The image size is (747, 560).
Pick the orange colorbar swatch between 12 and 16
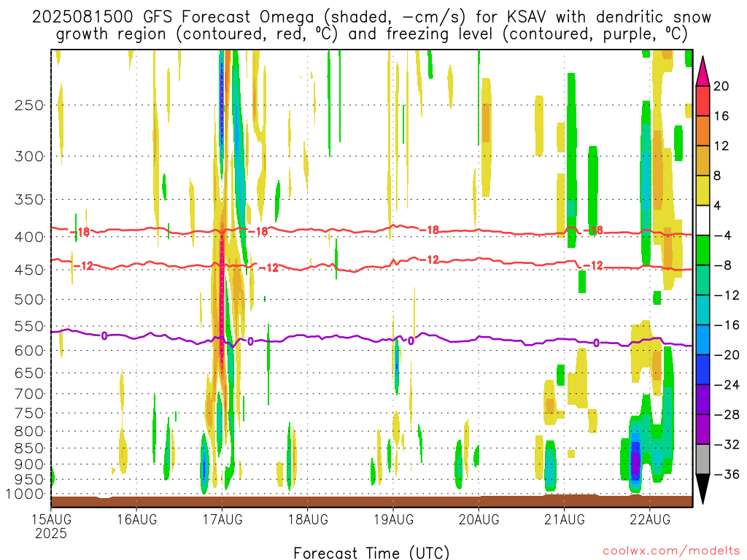click(x=703, y=131)
